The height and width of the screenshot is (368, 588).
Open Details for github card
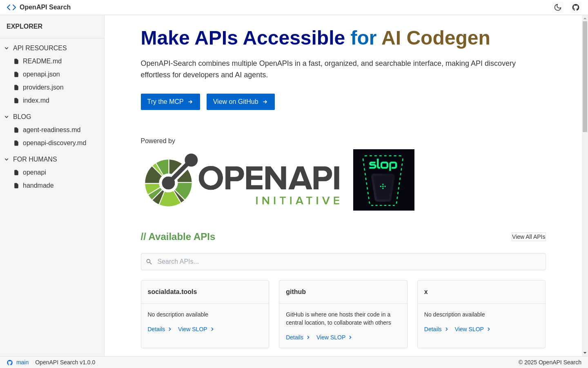[298, 337]
